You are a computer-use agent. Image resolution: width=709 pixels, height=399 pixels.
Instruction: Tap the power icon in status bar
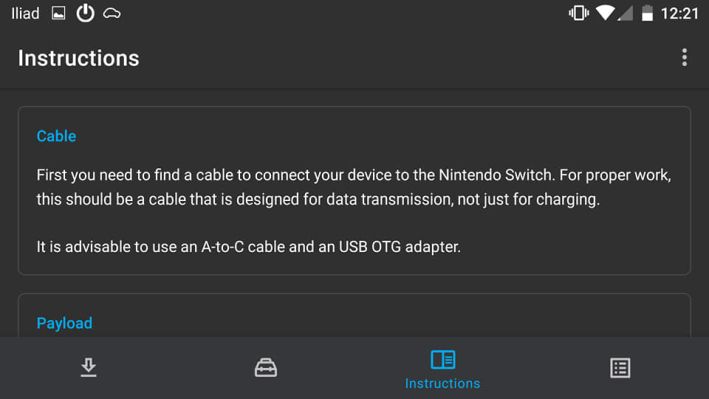click(x=85, y=13)
